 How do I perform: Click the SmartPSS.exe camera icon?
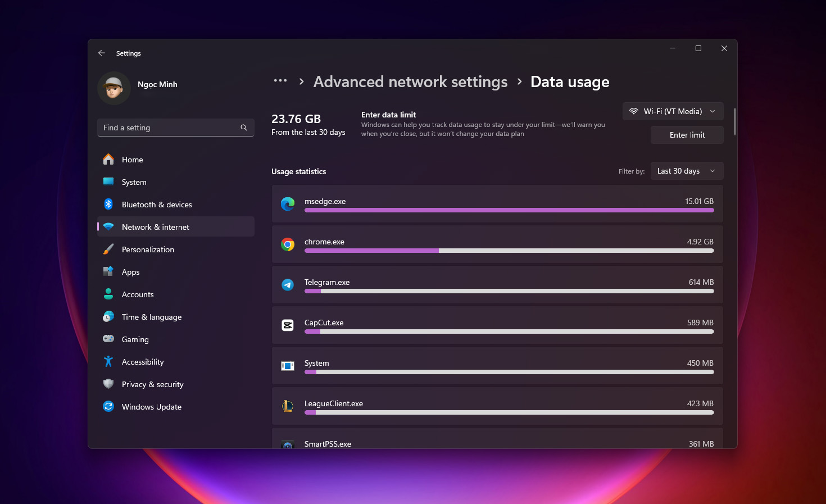(x=288, y=444)
